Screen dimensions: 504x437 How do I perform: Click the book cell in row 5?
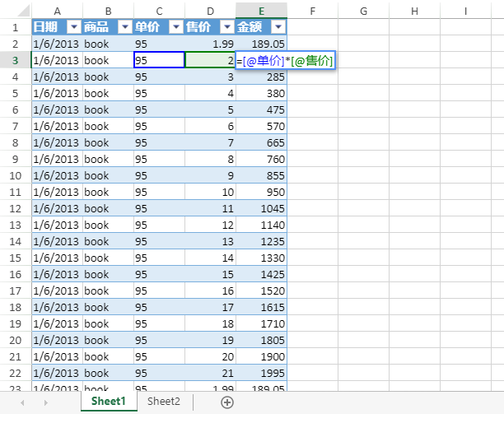tap(109, 93)
